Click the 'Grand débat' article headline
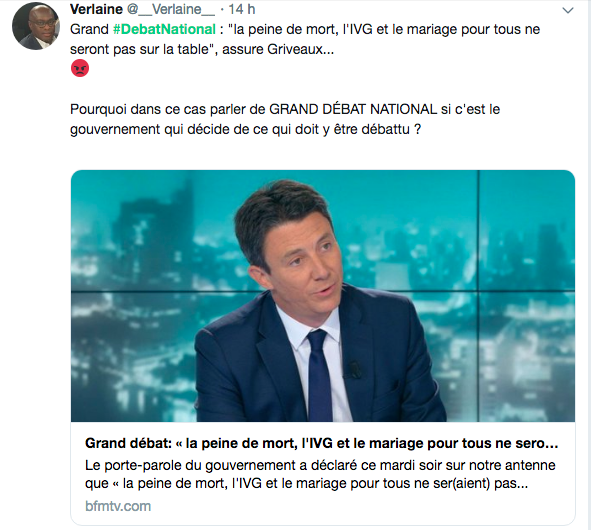 [x=322, y=443]
